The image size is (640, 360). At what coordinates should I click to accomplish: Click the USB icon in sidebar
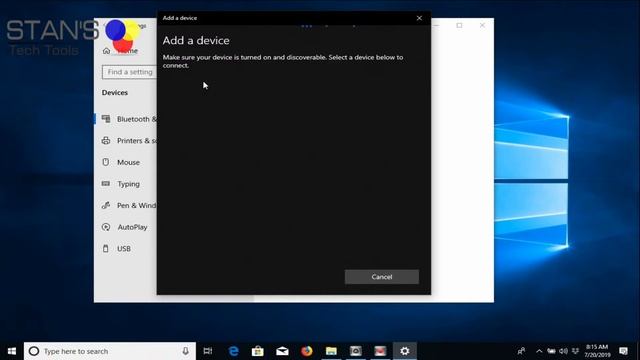click(x=106, y=249)
